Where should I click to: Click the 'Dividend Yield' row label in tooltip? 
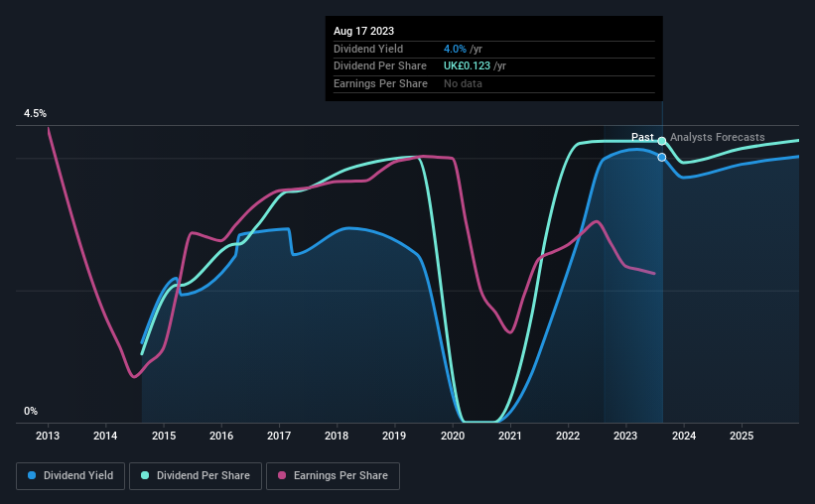(368, 49)
